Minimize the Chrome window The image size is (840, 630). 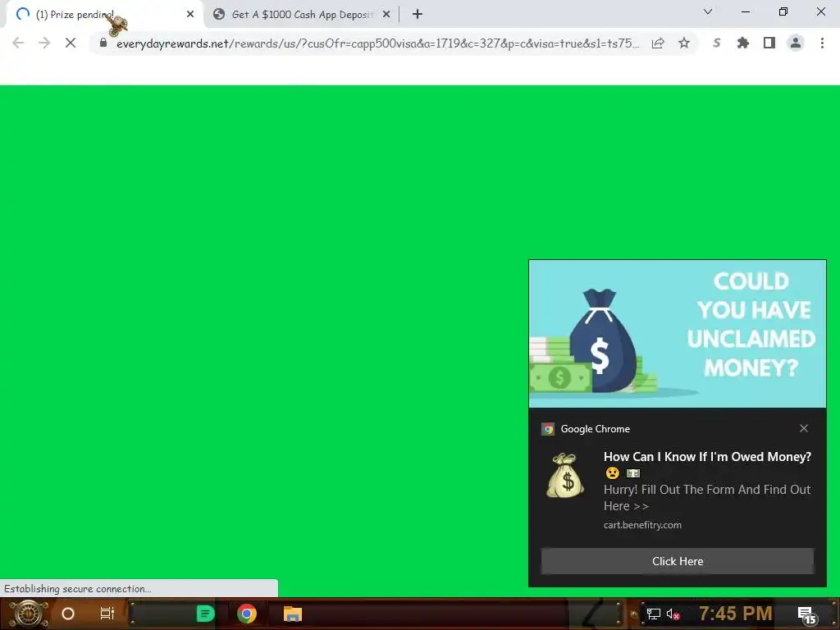click(x=745, y=11)
